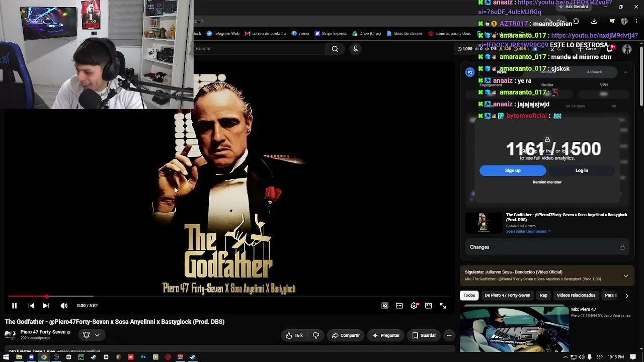Open the Preguntar AI assistant

point(386,335)
